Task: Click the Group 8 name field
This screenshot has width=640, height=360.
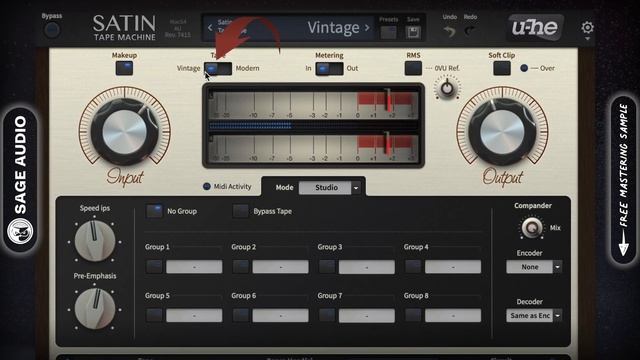Action: tap(453, 315)
